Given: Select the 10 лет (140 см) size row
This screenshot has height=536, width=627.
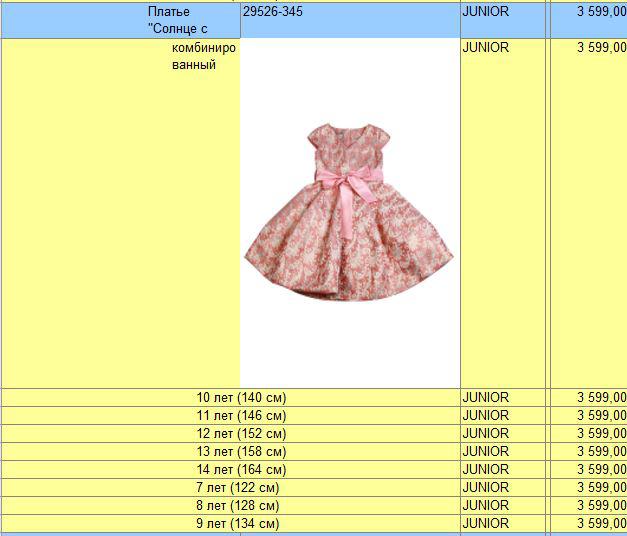Looking at the screenshot, I should pos(241,398).
